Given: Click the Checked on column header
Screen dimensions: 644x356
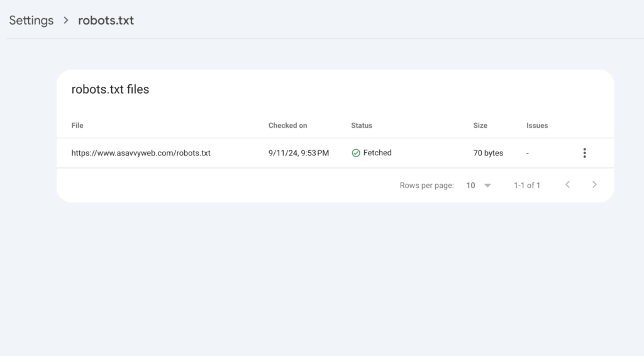Looking at the screenshot, I should (x=288, y=126).
